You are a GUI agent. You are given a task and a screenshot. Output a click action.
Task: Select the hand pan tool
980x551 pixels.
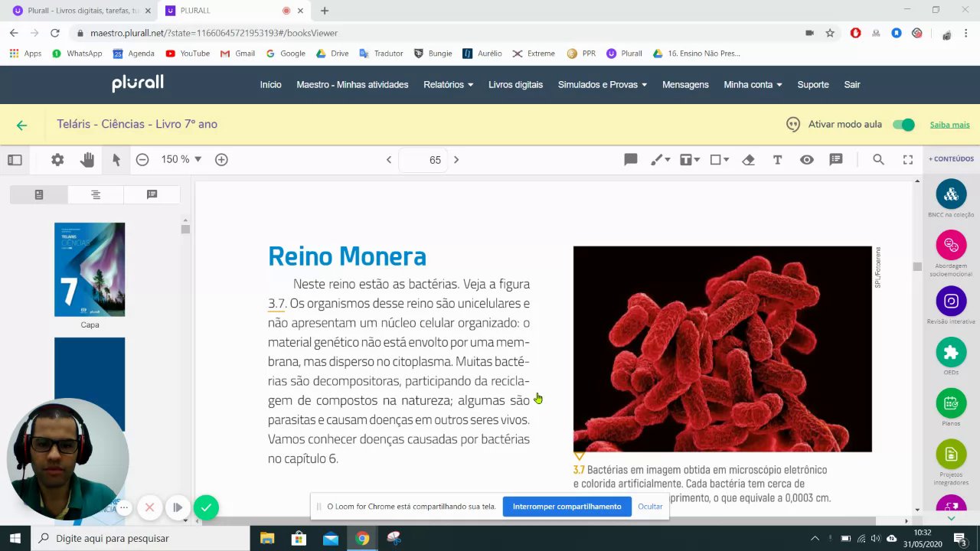coord(87,159)
